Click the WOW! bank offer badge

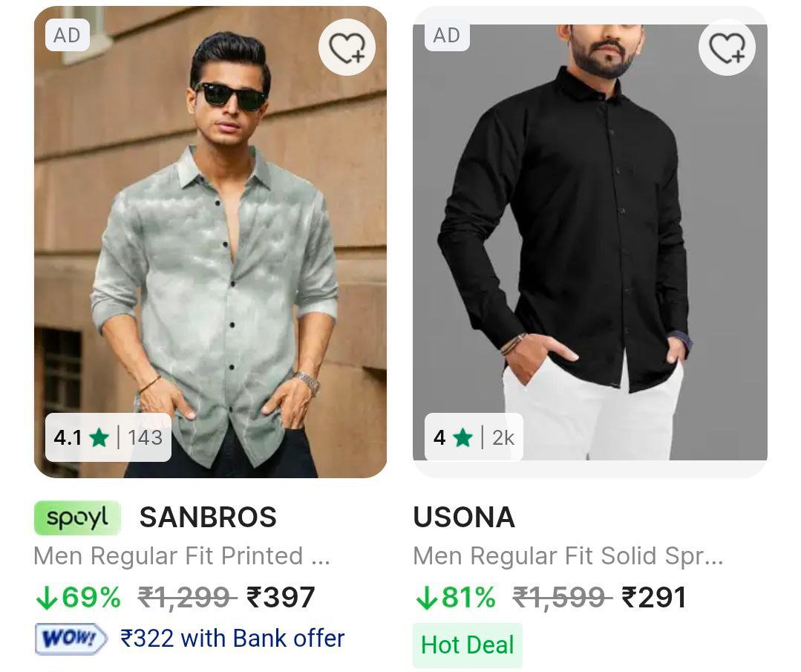[x=71, y=639]
